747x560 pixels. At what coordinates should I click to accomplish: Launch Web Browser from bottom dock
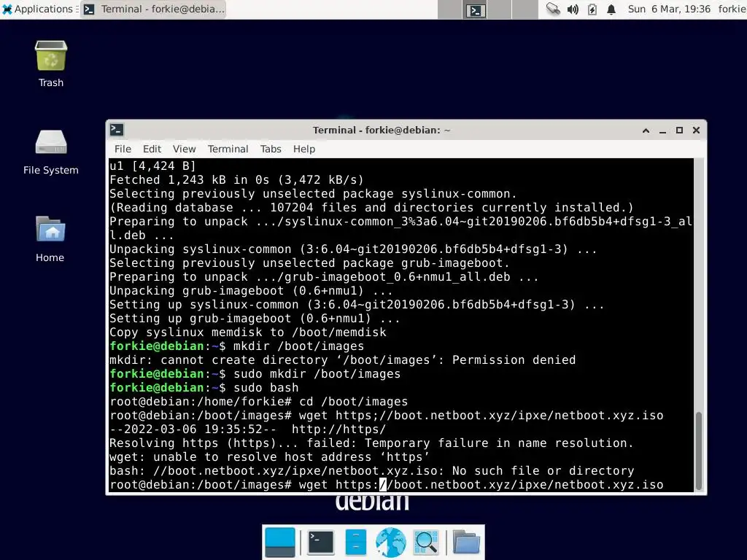point(391,542)
